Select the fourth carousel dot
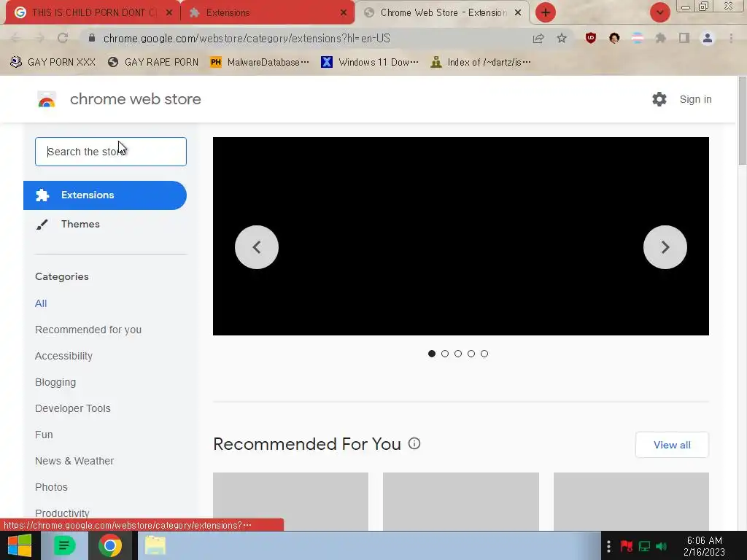This screenshot has height=560, width=747. [471, 354]
